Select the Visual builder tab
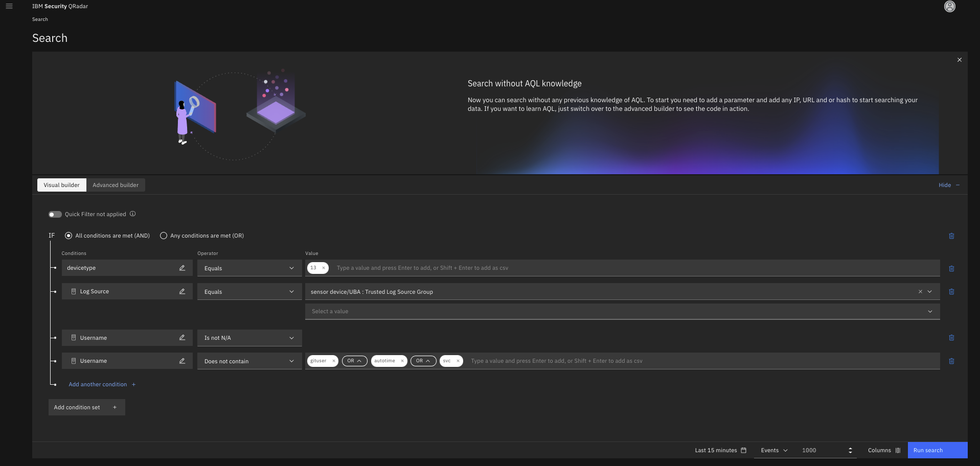 point(61,185)
